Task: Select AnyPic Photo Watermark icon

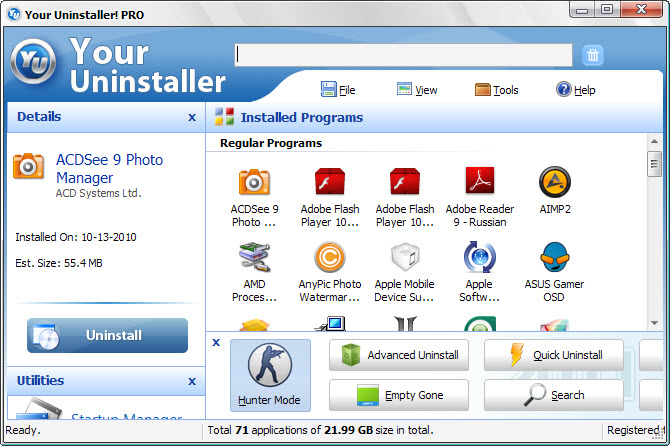Action: click(329, 257)
